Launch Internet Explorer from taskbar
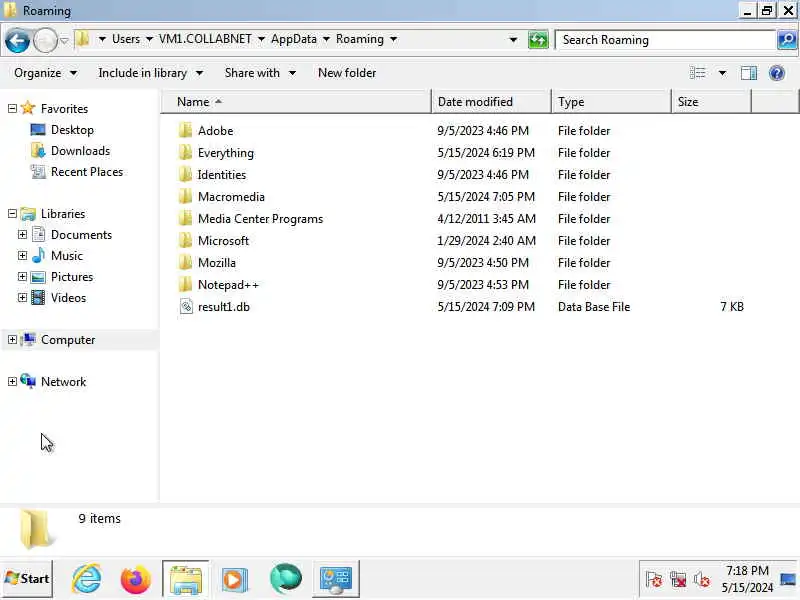This screenshot has width=800, height=600. [86, 579]
